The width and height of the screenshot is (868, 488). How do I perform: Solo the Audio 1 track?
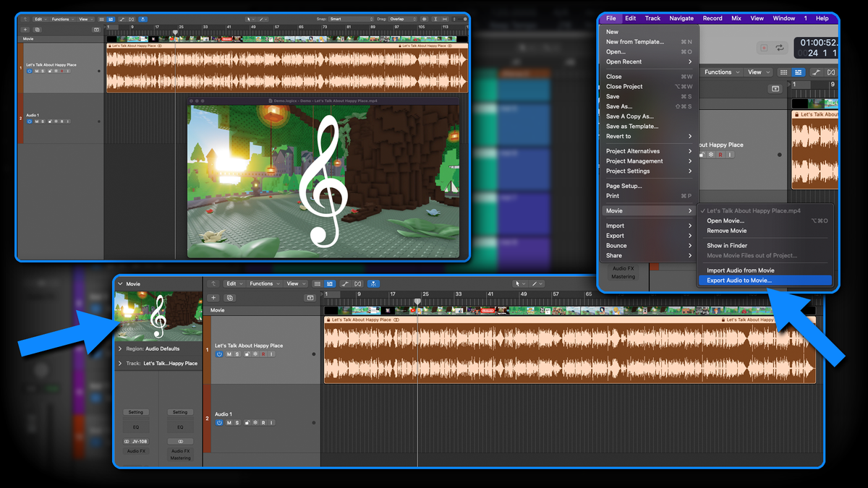pos(237,422)
